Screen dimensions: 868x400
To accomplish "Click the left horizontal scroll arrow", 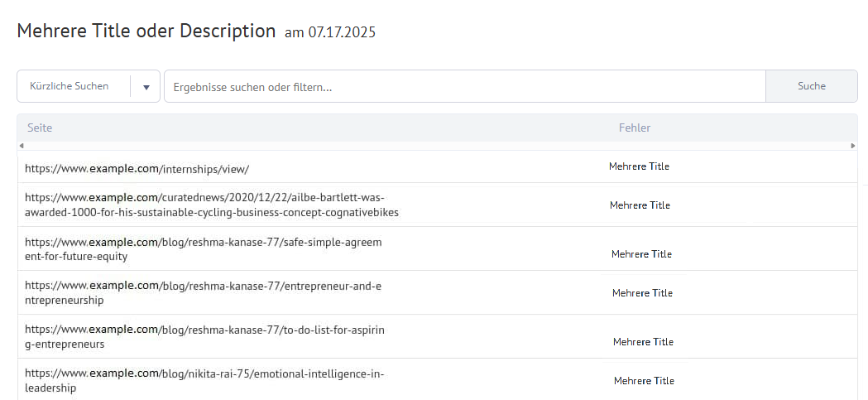I will tap(21, 146).
